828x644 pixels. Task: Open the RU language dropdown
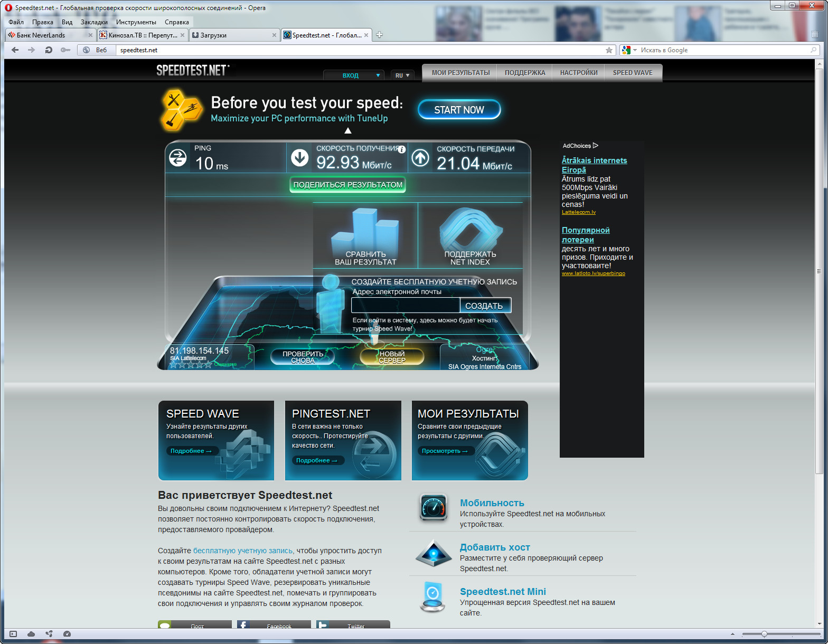[402, 75]
